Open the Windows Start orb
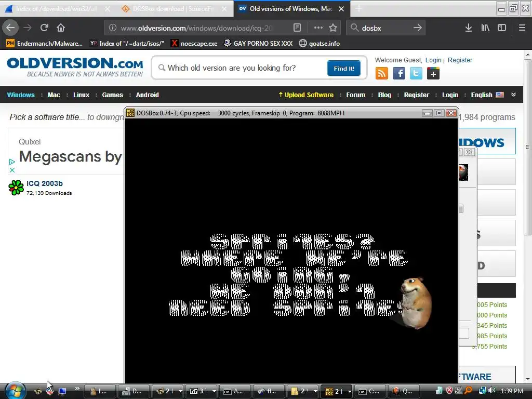This screenshot has height=399, width=532. point(15,391)
